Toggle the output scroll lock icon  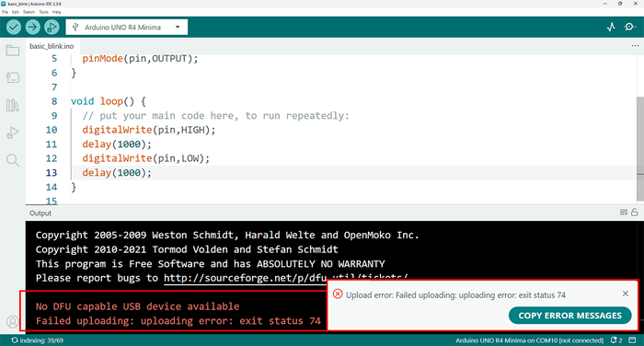click(635, 212)
